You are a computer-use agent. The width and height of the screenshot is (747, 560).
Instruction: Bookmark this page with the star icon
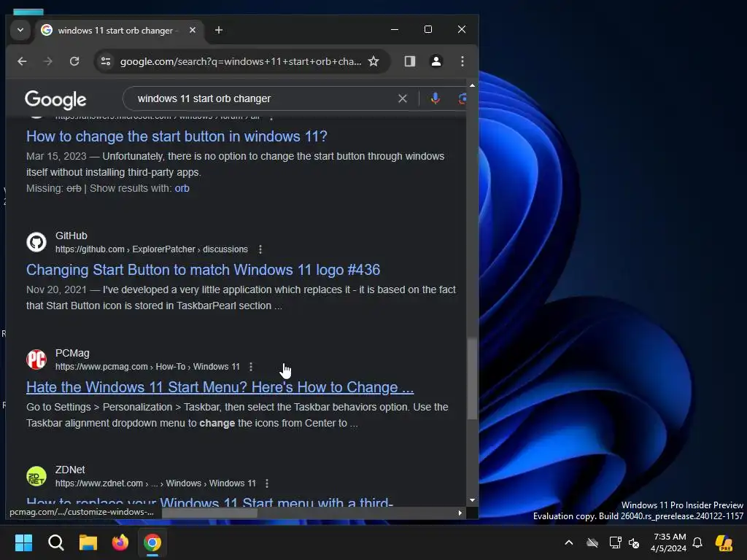374,61
